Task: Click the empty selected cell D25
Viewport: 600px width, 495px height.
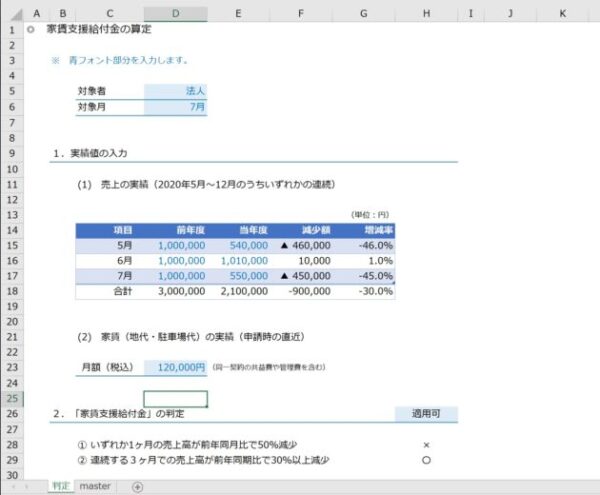Action: (x=176, y=399)
